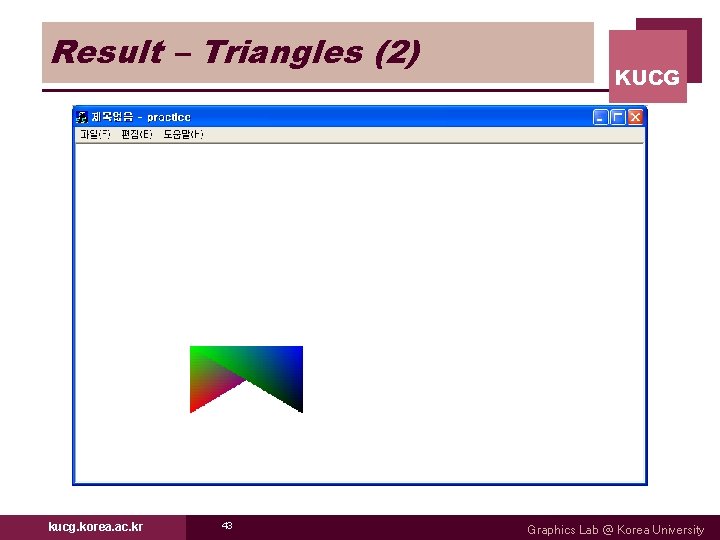Close the practice window
Screen dimensions: 720x540
pos(635,118)
